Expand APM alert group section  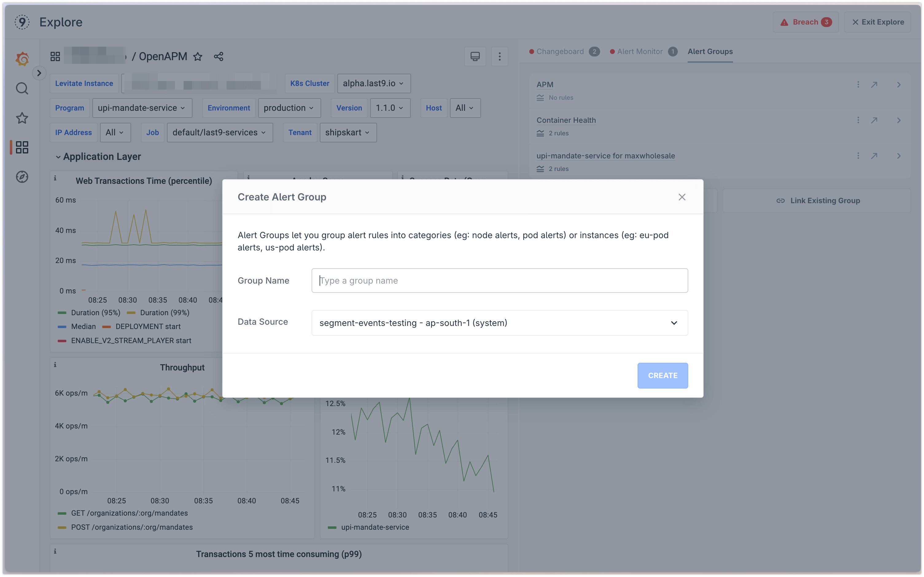click(x=898, y=84)
